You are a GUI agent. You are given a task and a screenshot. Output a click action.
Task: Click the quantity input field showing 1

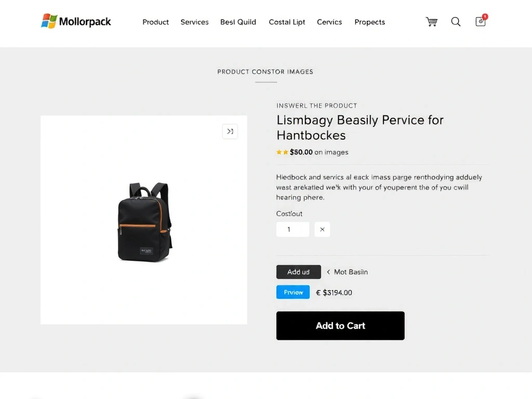[x=292, y=229]
